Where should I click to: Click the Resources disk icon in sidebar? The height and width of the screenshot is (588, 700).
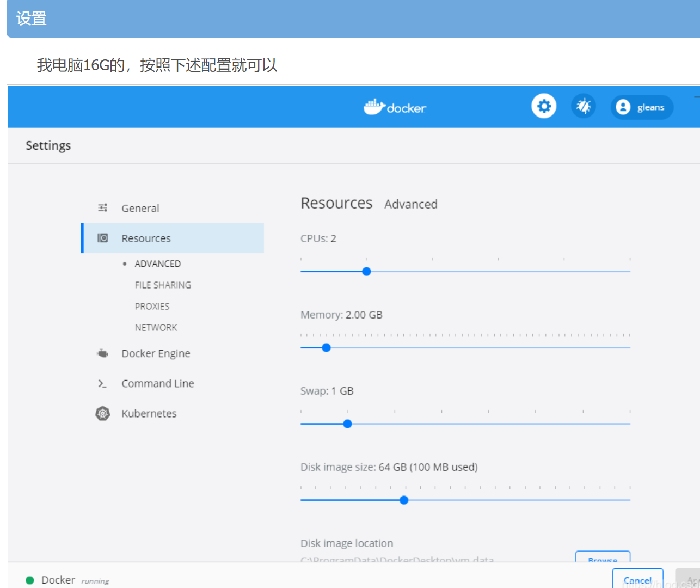point(102,238)
